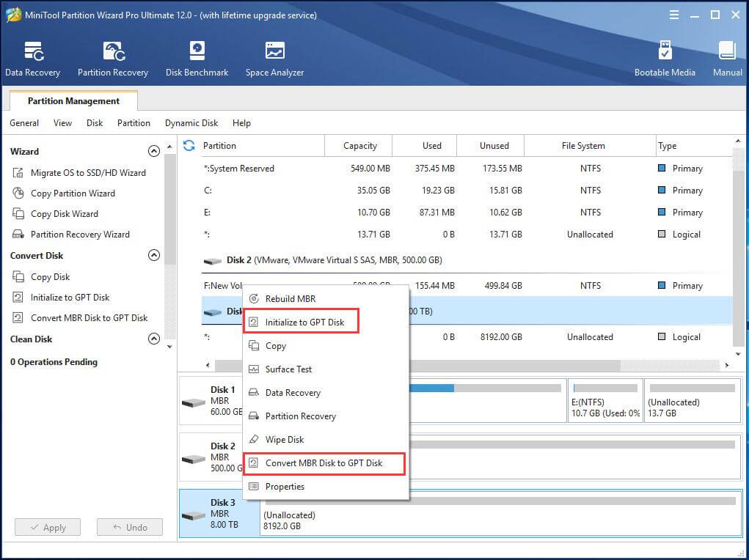Click the Apply button
The width and height of the screenshot is (749, 560).
coord(48,527)
